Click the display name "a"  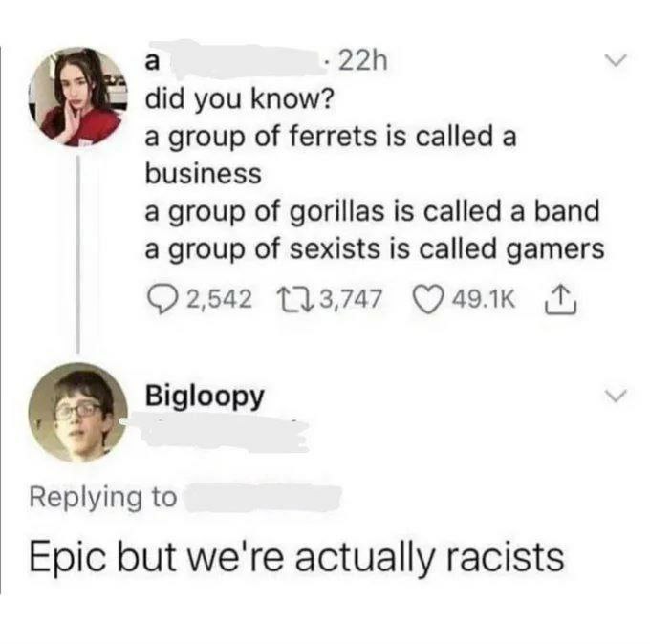tap(152, 61)
